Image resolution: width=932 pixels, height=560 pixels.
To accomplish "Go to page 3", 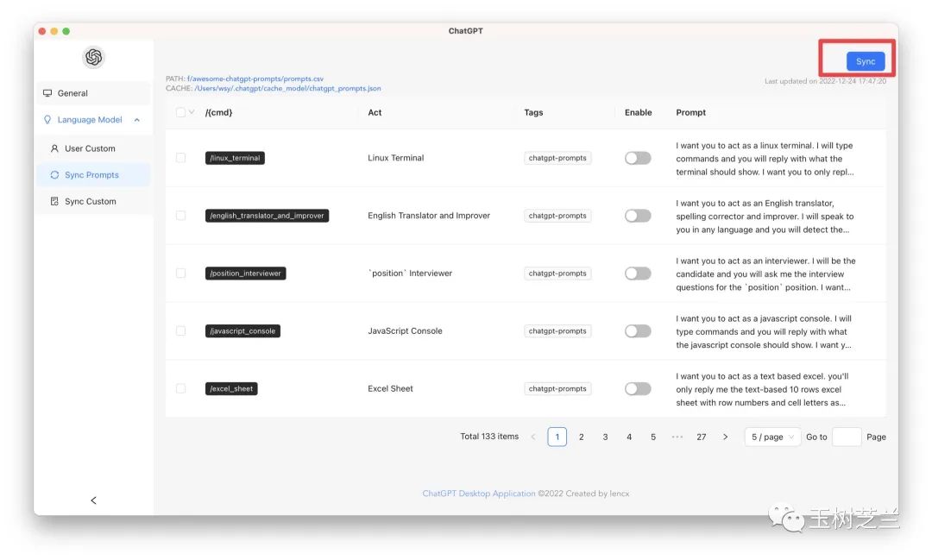I will (605, 437).
